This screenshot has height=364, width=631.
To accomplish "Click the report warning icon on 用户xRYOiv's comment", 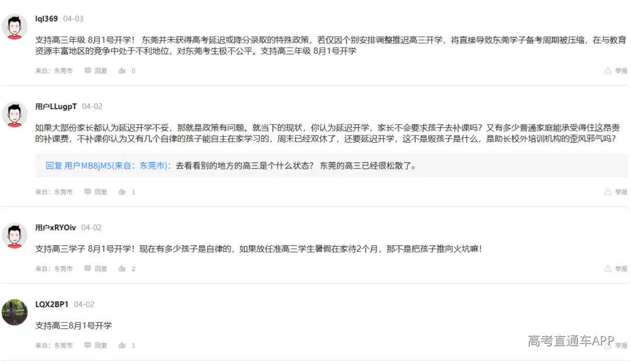I will (608, 269).
